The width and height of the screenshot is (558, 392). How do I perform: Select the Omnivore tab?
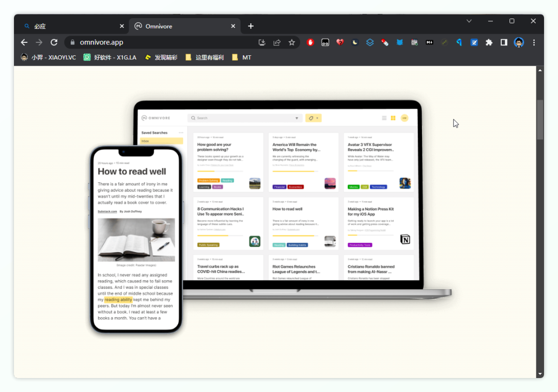[x=184, y=26]
